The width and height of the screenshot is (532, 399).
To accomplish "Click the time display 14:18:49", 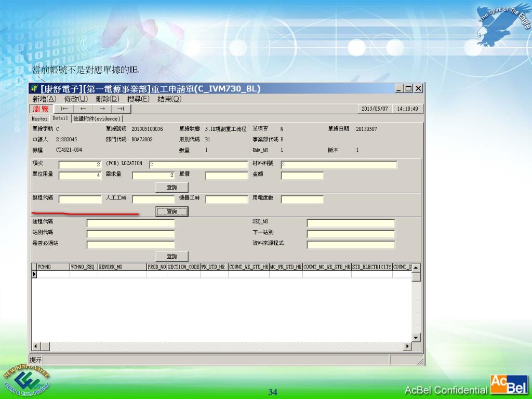I will point(407,109).
